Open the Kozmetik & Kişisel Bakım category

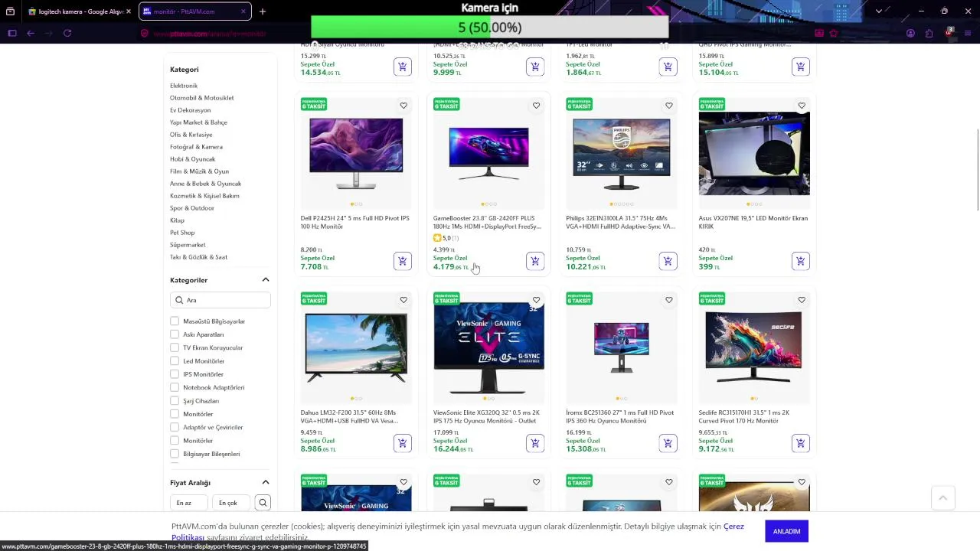[204, 196]
